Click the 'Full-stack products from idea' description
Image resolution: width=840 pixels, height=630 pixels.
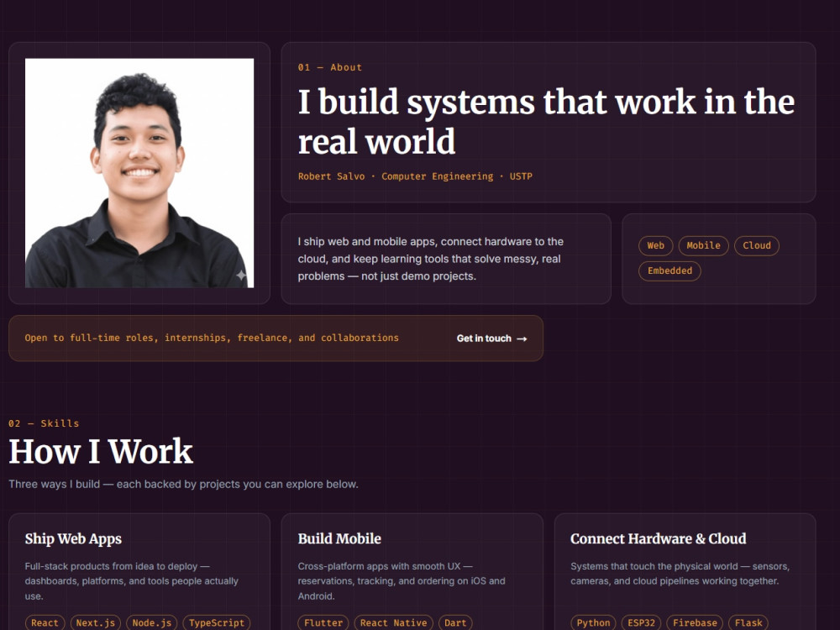tap(132, 580)
